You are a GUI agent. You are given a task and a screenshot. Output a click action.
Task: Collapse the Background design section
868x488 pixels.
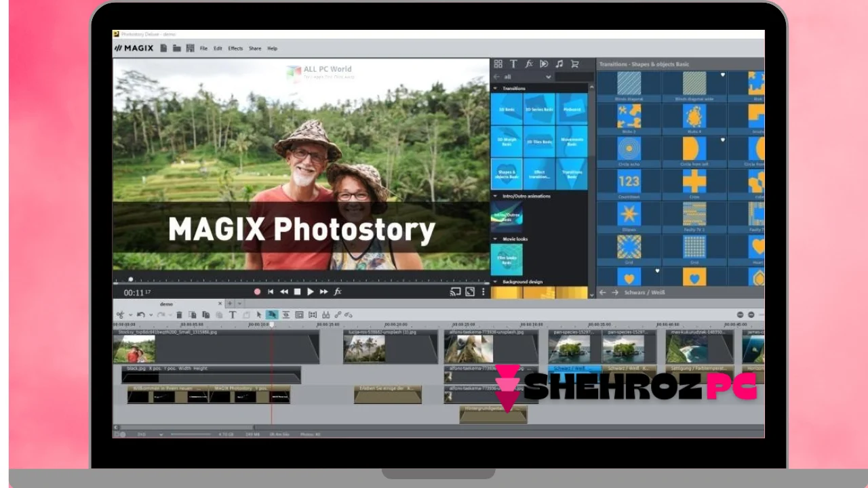tap(495, 281)
